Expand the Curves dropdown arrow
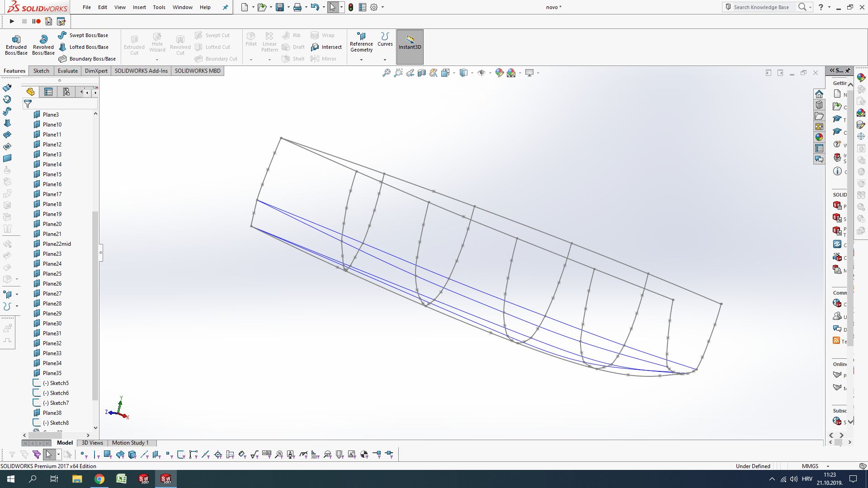Image resolution: width=868 pixels, height=488 pixels. click(x=385, y=59)
